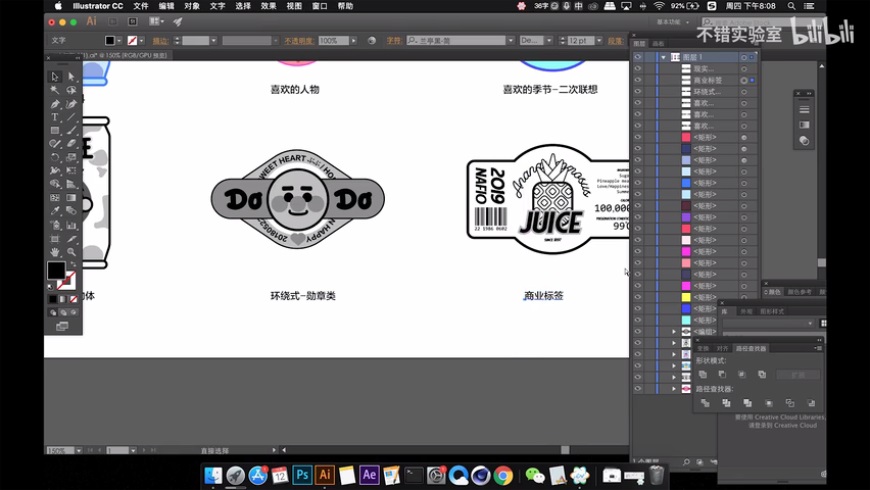Hide the yellow <矩形> layer item

pyautogui.click(x=638, y=297)
